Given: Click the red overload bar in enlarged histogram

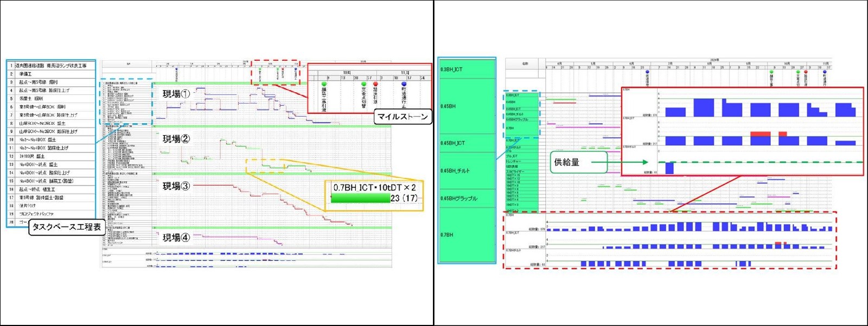Looking at the screenshot, I should coord(759,133).
